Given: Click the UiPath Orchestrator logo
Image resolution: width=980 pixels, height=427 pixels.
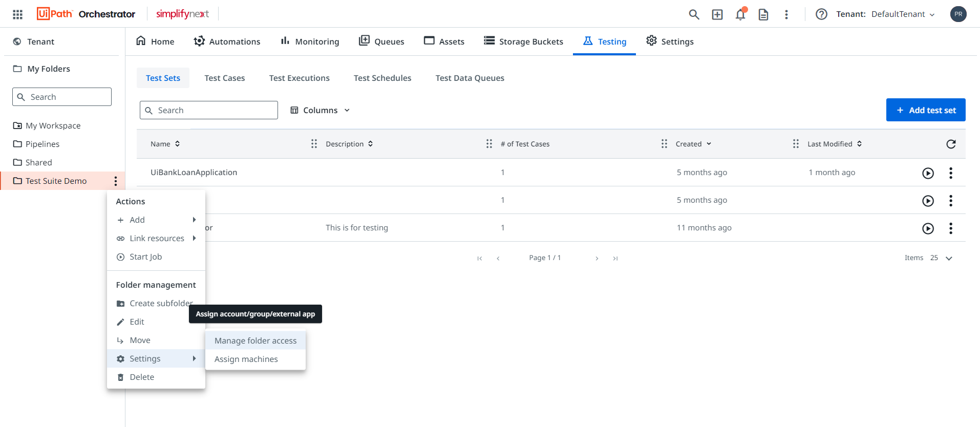Looking at the screenshot, I should tap(86, 14).
